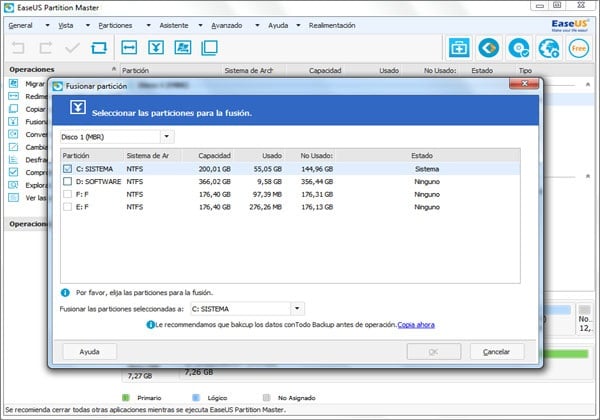
Task: Click the main window Tipo column header
Action: coord(525,70)
